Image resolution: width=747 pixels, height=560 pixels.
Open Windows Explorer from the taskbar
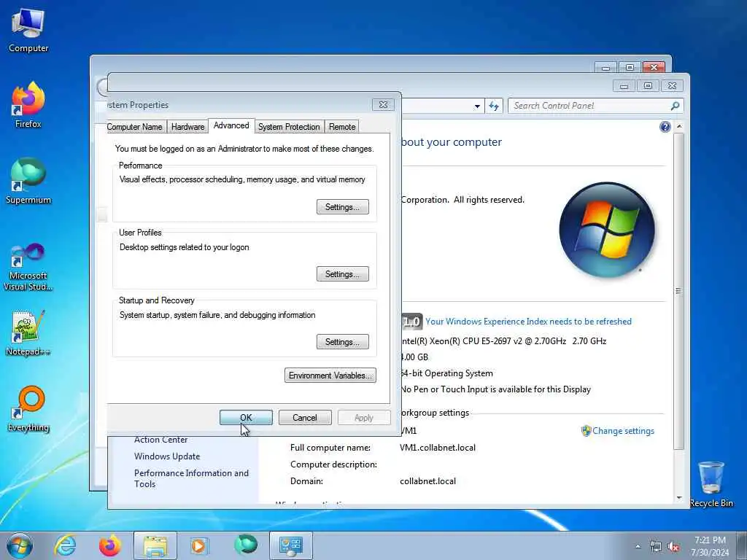155,545
